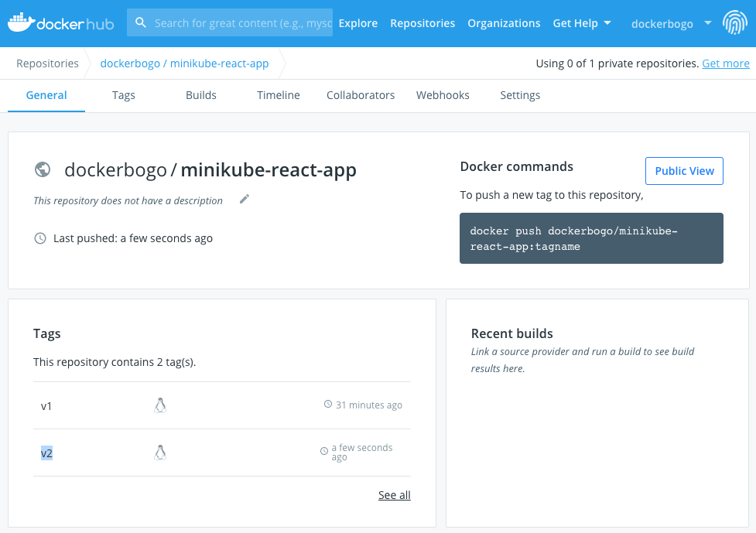This screenshot has height=533, width=756.
Task: Click the 'This repository contains 2 tag(s).' text
Action: [x=115, y=362]
